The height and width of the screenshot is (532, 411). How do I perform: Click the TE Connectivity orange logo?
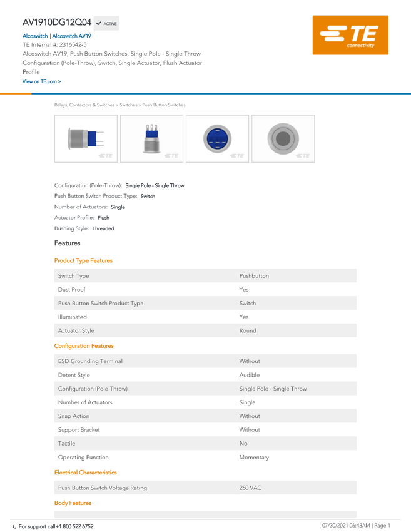click(350, 35)
